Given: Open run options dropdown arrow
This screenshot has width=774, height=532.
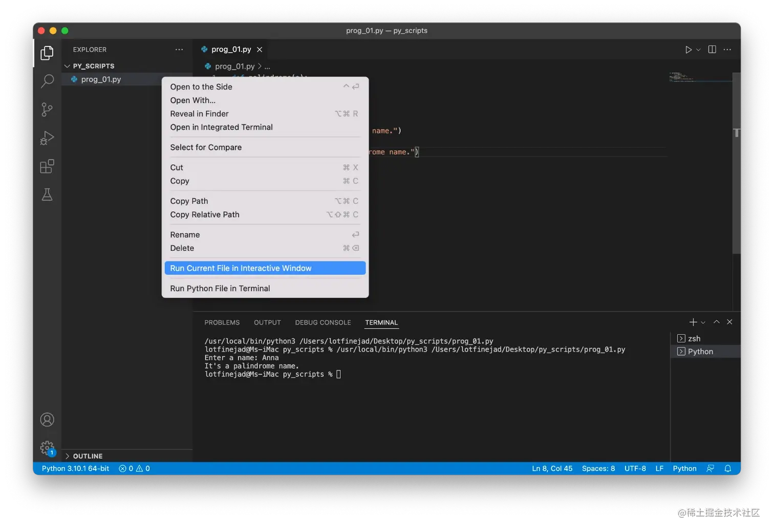Looking at the screenshot, I should click(x=698, y=50).
